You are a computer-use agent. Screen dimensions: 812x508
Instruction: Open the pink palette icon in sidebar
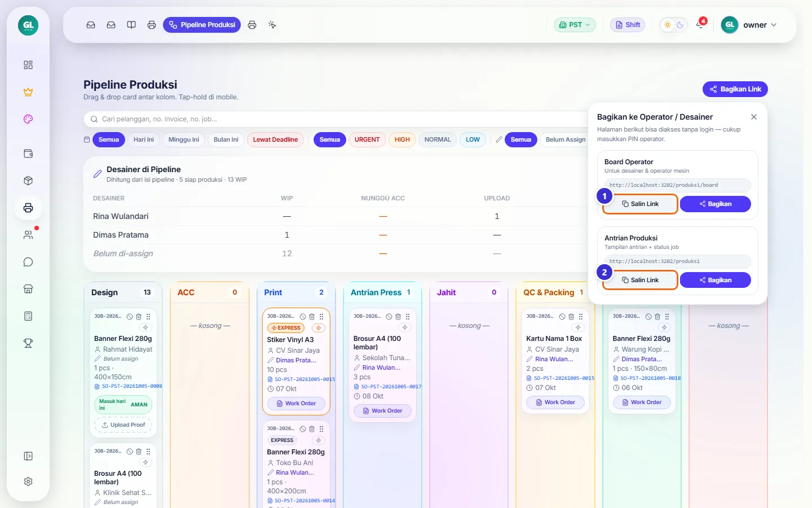pos(28,119)
